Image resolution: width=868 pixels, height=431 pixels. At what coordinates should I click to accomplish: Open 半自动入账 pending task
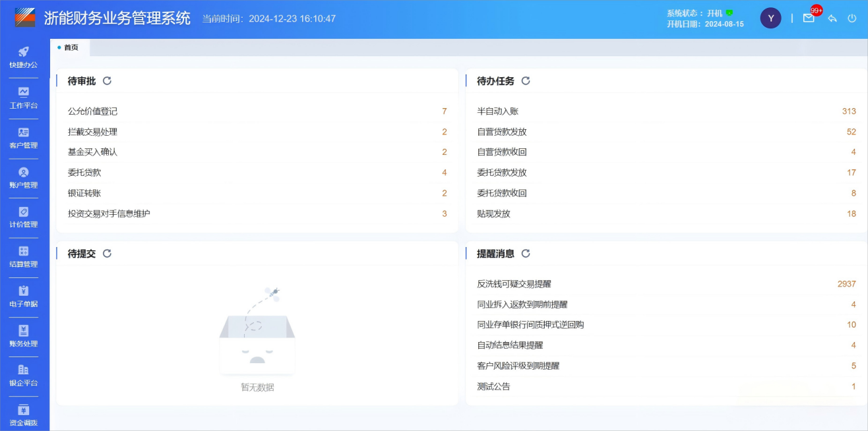(498, 111)
